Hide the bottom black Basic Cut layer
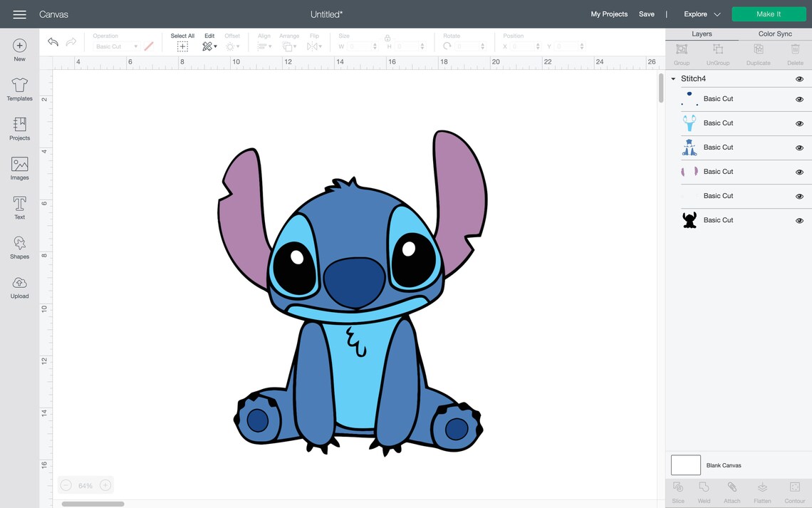812x508 pixels. tap(798, 220)
